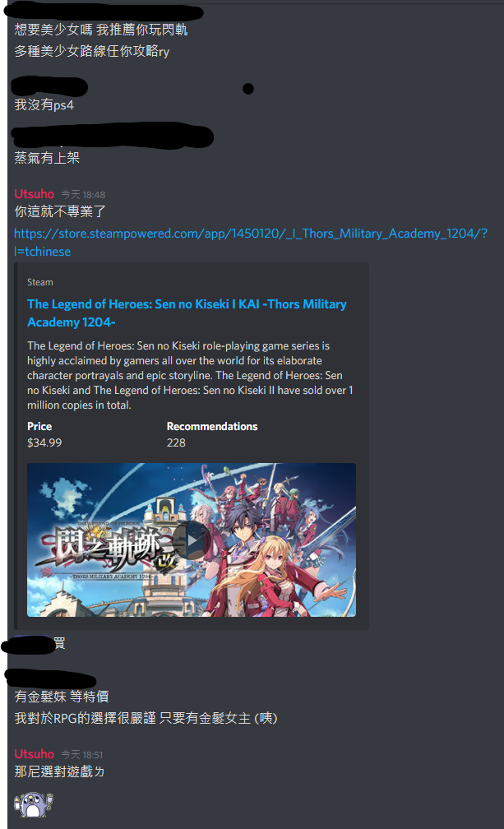
Task: Click the first Utsuho username at 18:48
Action: pos(35,194)
